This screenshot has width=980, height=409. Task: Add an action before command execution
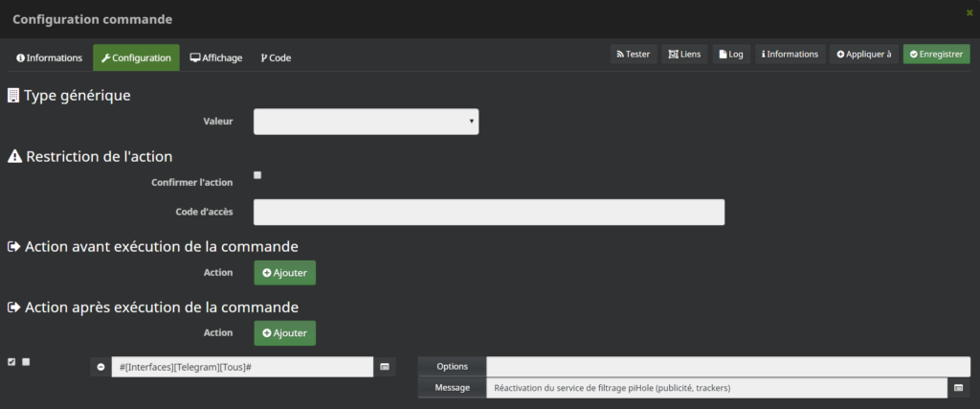285,273
